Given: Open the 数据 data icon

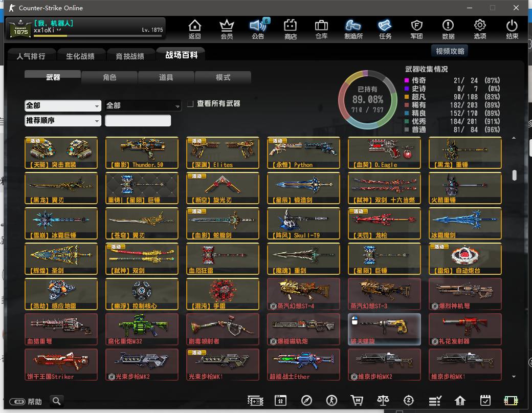Looking at the screenshot, I should coord(448,29).
